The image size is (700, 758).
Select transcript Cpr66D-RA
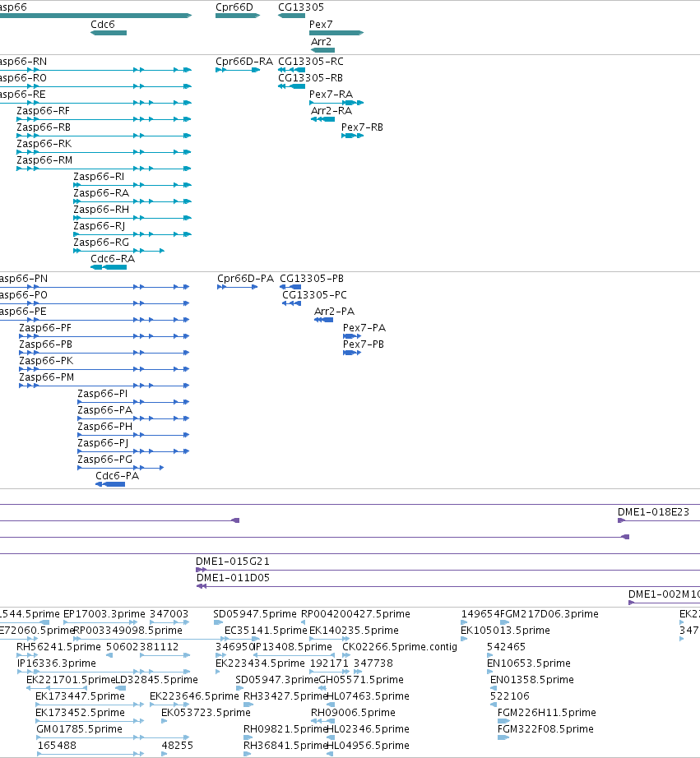pos(243,62)
